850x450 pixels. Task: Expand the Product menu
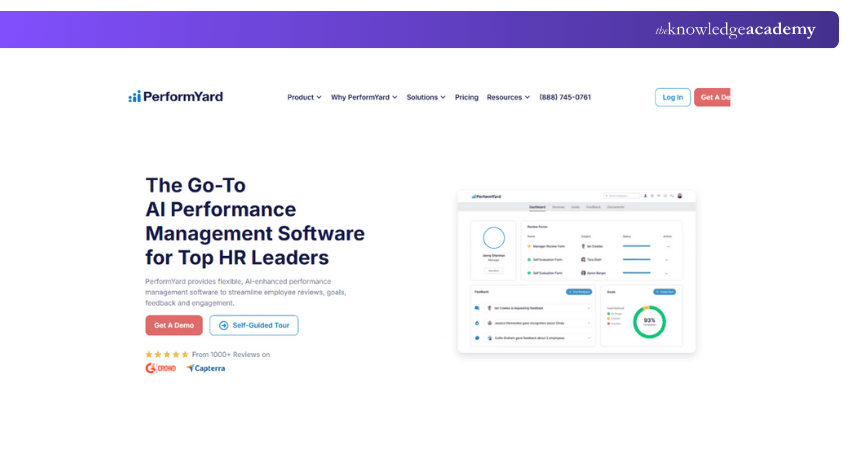[x=304, y=97]
